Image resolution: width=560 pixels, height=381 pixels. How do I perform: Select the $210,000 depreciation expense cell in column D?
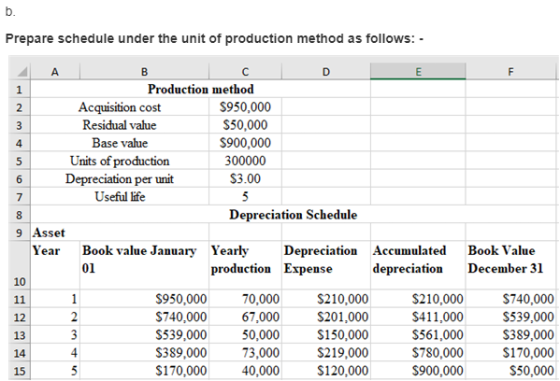pos(326,299)
